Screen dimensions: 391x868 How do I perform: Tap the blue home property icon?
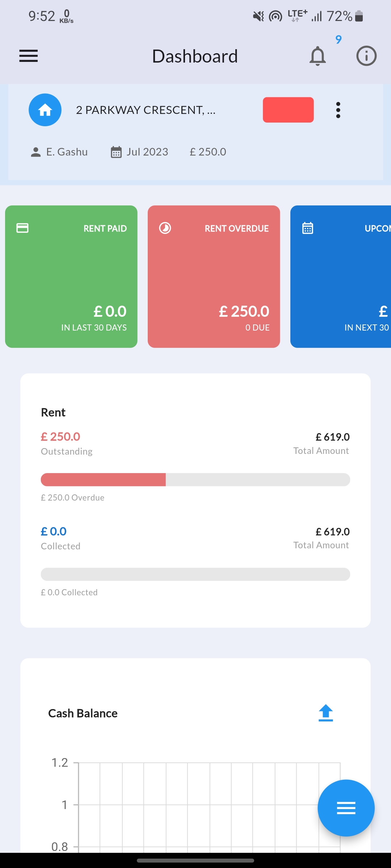point(45,110)
